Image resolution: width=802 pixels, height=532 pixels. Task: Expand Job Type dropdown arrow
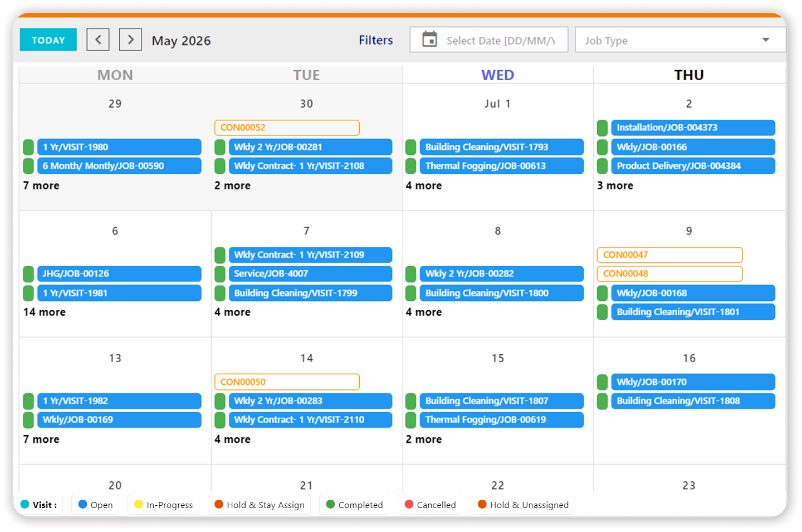point(766,40)
